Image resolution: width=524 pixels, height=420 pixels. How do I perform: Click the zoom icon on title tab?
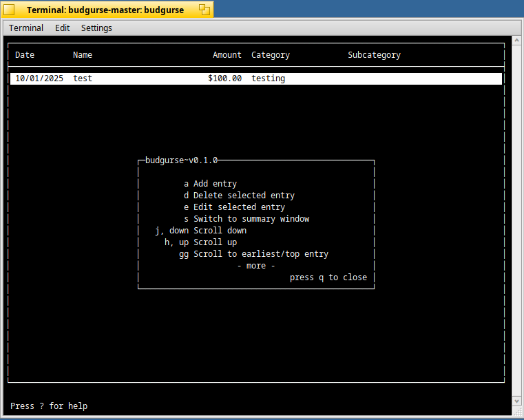[x=205, y=10]
